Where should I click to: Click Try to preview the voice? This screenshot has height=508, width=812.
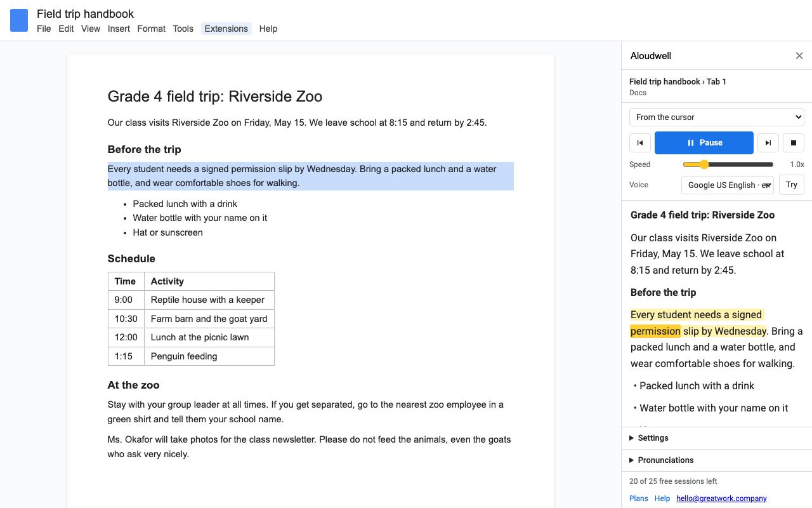pyautogui.click(x=792, y=185)
